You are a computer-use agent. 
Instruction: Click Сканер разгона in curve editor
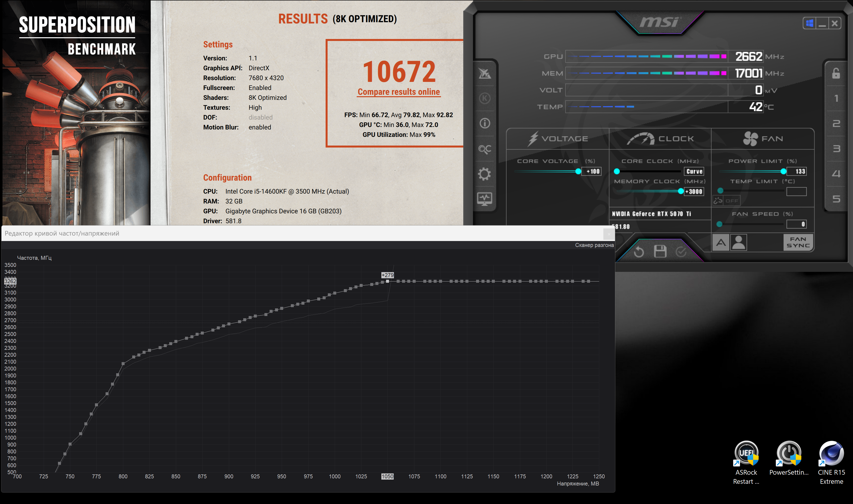pos(594,245)
